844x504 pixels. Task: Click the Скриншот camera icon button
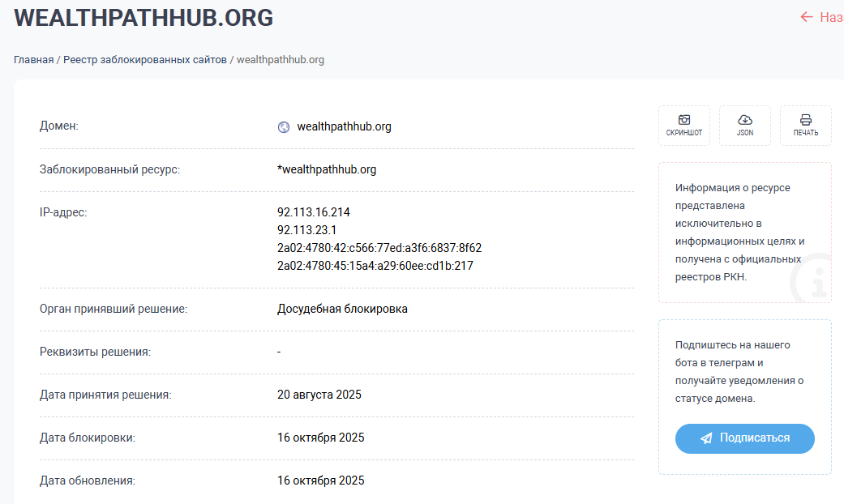pos(683,126)
